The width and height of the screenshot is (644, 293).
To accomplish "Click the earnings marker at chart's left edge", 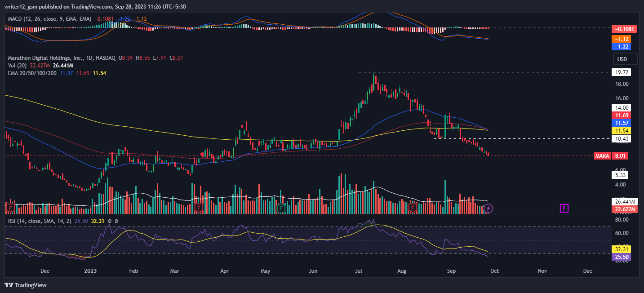I will tap(10, 208).
